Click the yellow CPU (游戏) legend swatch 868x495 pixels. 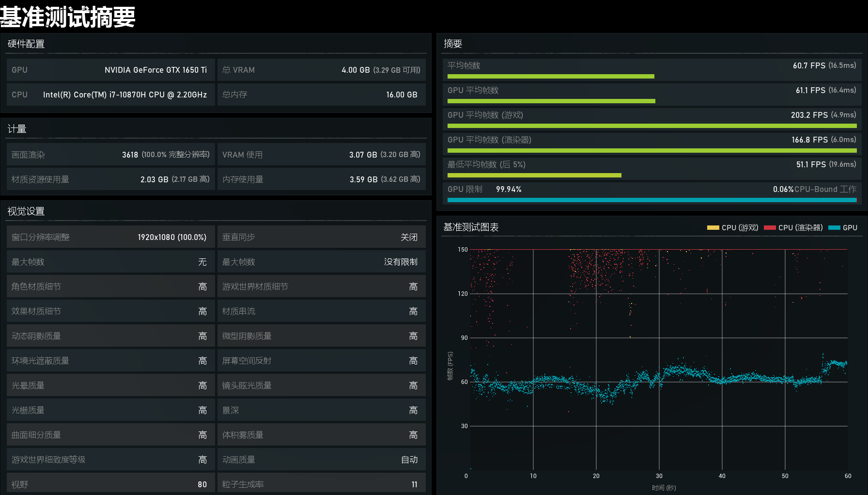click(x=713, y=228)
